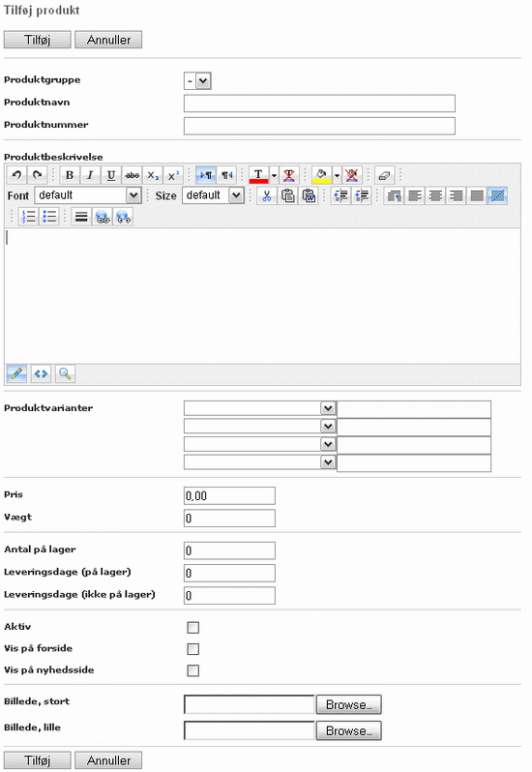
Task: Tick the Aktiv checkbox
Action: point(192,627)
